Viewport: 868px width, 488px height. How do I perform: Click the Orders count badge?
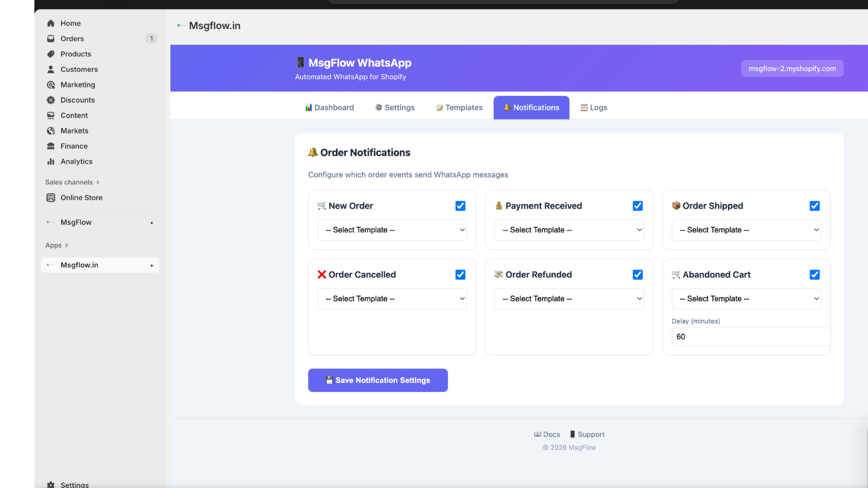(151, 38)
